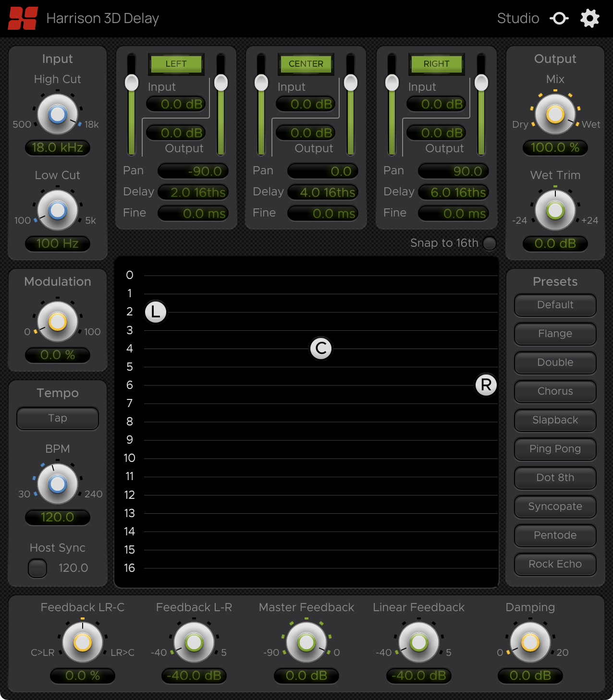The height and width of the screenshot is (700, 613).
Task: Toggle the Host Sync checkbox
Action: click(x=37, y=568)
